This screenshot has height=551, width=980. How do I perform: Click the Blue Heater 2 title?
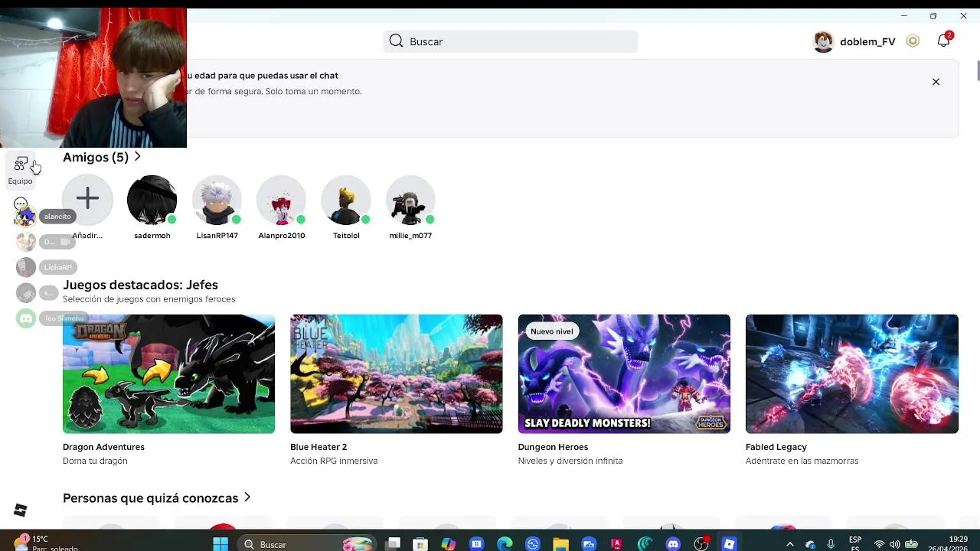point(318,447)
